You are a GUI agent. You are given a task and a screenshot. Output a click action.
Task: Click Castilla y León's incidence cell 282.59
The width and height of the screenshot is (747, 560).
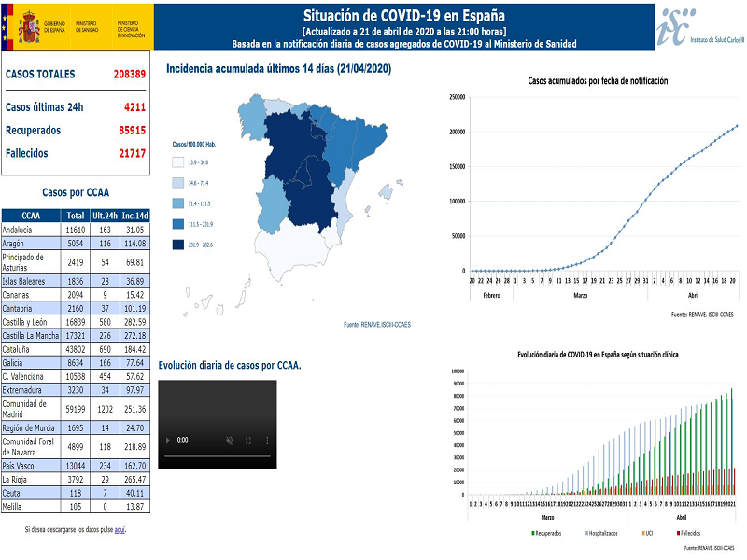pos(134,322)
